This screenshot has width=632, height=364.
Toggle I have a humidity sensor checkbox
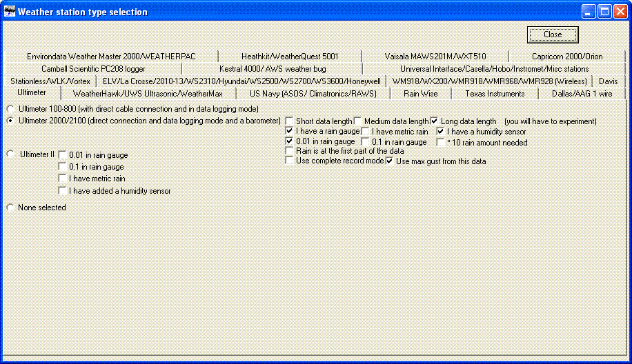pyautogui.click(x=441, y=131)
